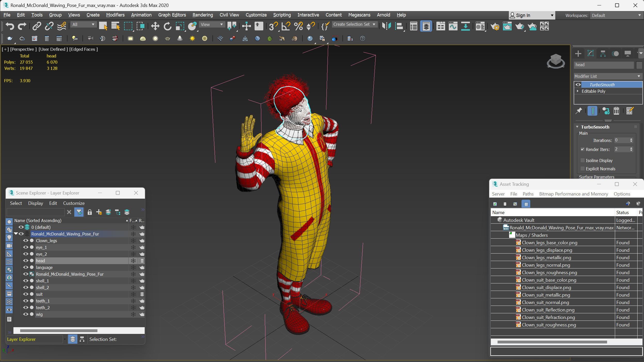This screenshot has height=362, width=644.
Task: Hide the Clown_legs object eye icon
Action: click(x=26, y=240)
